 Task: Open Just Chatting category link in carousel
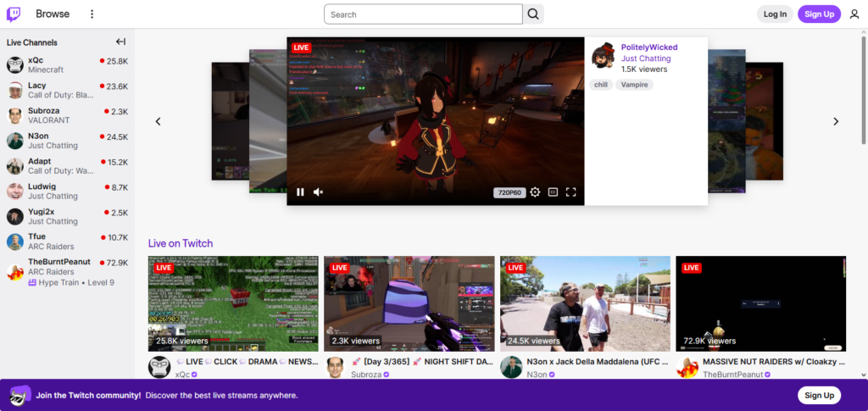point(646,58)
